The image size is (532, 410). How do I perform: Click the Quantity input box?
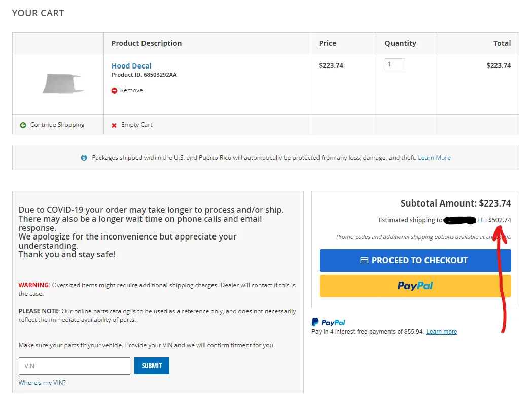[395, 64]
